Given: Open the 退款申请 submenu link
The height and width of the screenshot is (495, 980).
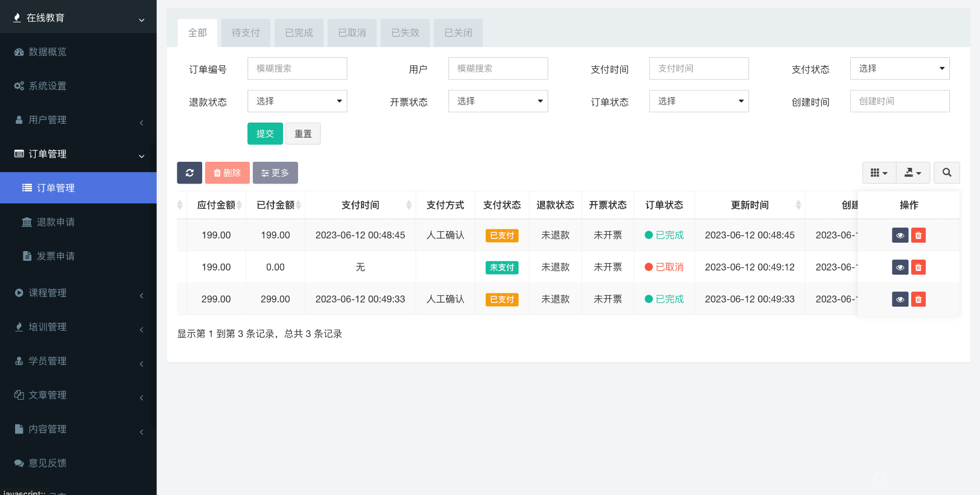Looking at the screenshot, I should pos(78,222).
